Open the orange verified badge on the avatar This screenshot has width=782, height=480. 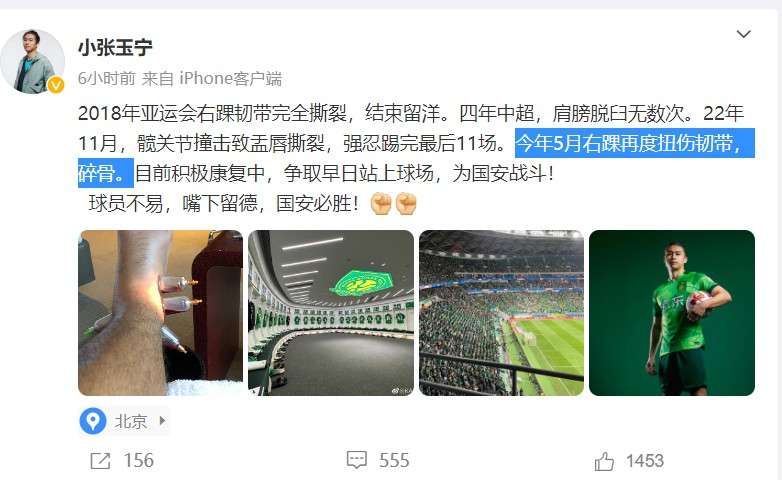pos(55,85)
